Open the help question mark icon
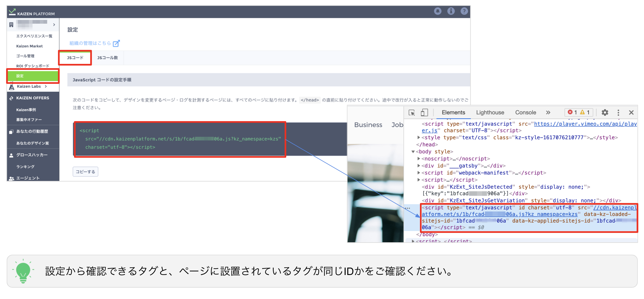Image resolution: width=644 pixels, height=299 pixels. (464, 11)
